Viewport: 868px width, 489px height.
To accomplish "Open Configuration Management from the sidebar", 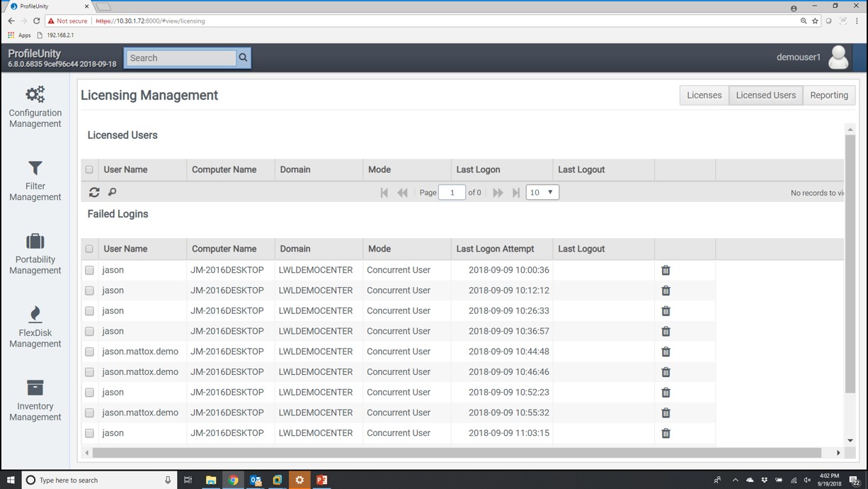I will 35,107.
